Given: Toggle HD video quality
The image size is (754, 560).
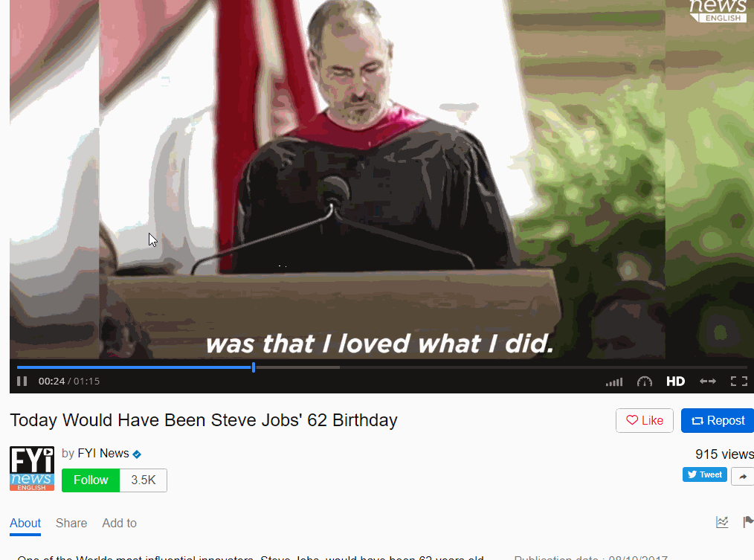Looking at the screenshot, I should (676, 382).
